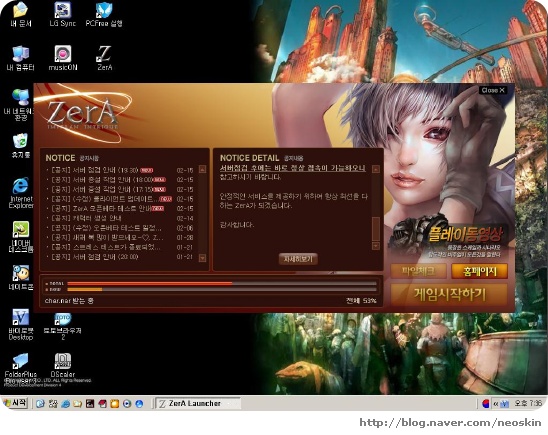Viewport: 548px width, 435px height.
Task: Click the orange square quick launch icon
Action: [x=115, y=404]
